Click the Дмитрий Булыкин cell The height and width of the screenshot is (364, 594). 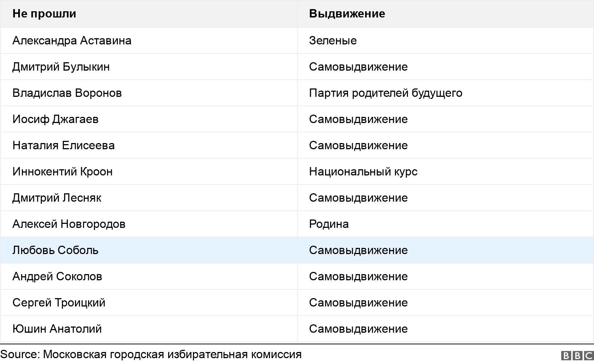point(61,67)
